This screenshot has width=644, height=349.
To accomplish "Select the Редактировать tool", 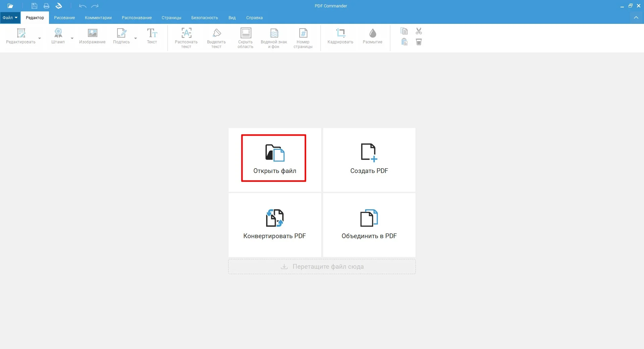I will (21, 36).
